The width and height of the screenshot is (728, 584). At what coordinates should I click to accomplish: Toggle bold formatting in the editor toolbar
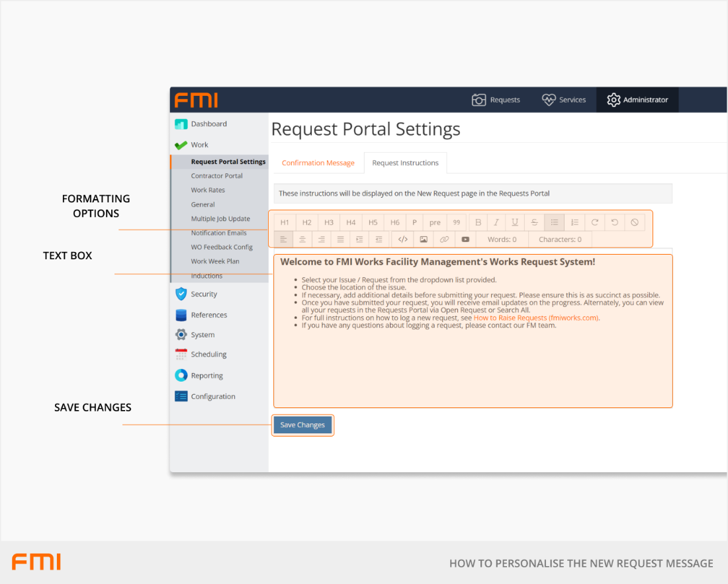click(x=478, y=222)
